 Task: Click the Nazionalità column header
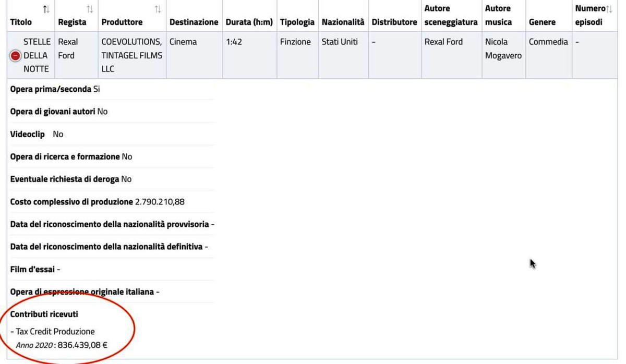(x=343, y=22)
